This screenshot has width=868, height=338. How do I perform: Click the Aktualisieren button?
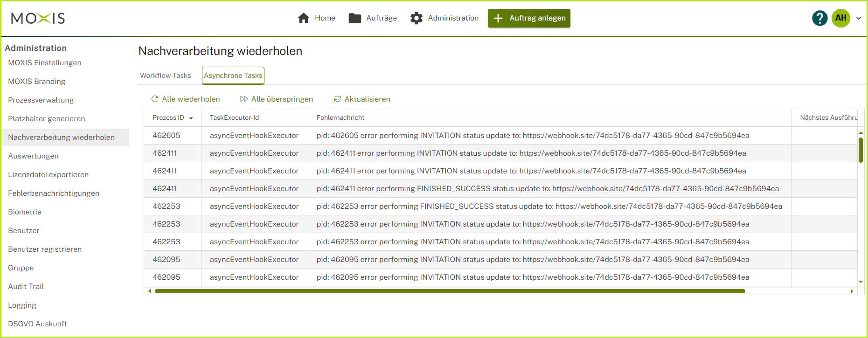click(362, 99)
